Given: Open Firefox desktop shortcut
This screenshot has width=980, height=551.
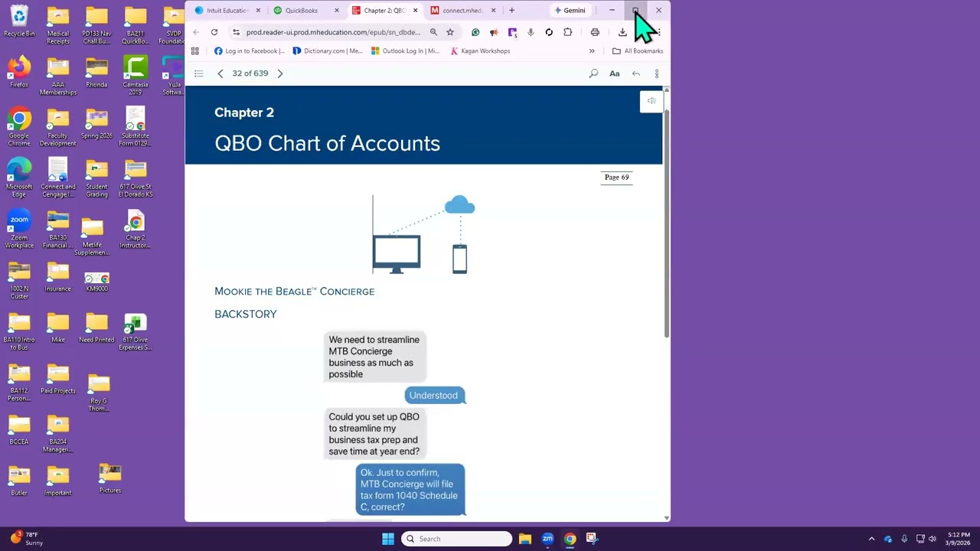Looking at the screenshot, I should pyautogui.click(x=19, y=72).
